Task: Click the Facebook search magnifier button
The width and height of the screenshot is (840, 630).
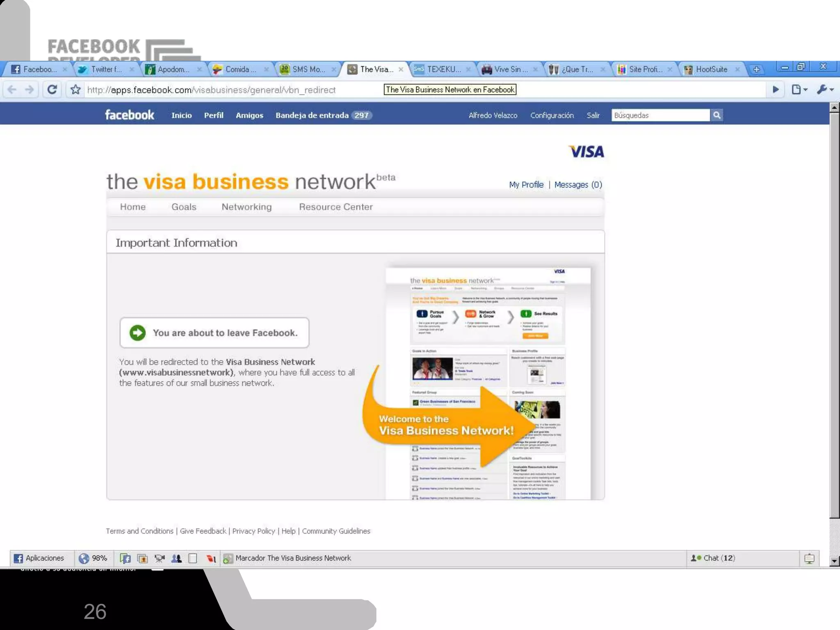Action: pyautogui.click(x=717, y=115)
